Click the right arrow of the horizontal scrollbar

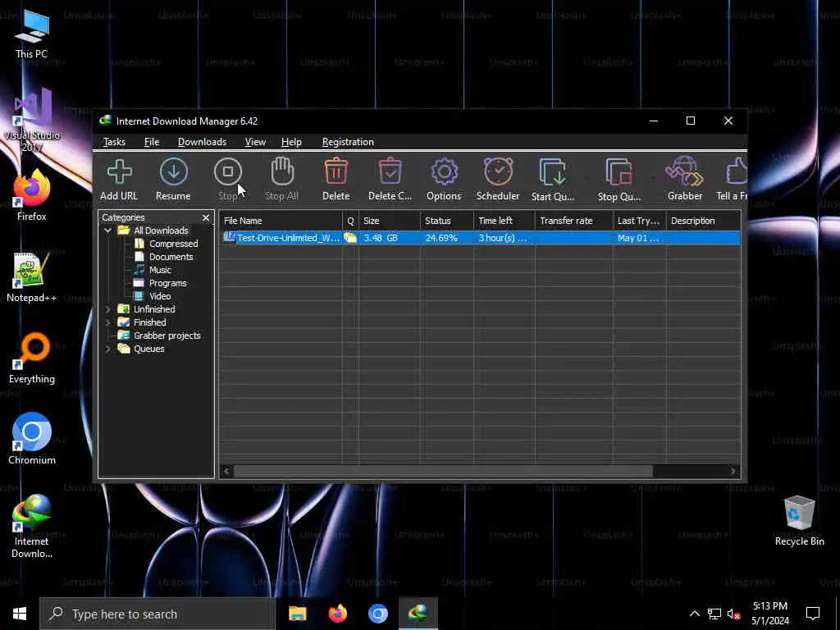(x=733, y=471)
